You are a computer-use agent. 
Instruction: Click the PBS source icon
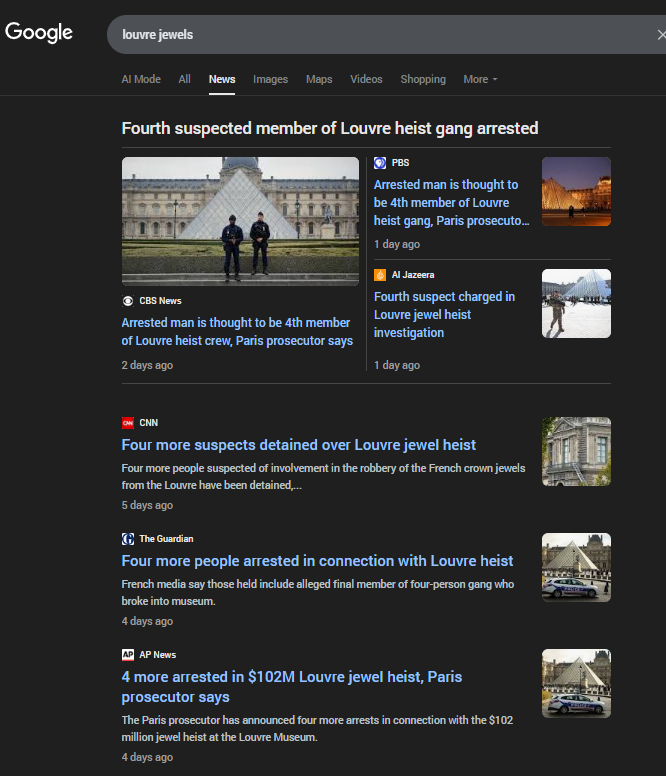pos(380,163)
